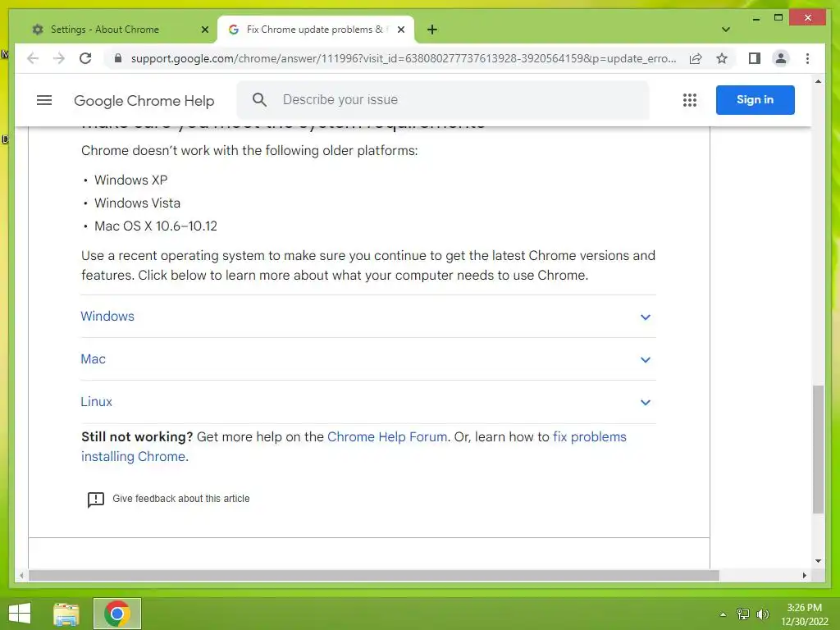Open the taskbar clock showing 3:26 PM

[x=804, y=614]
